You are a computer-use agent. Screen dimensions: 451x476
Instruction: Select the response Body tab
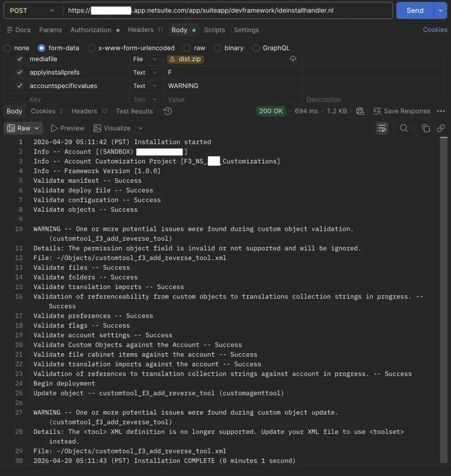14,111
